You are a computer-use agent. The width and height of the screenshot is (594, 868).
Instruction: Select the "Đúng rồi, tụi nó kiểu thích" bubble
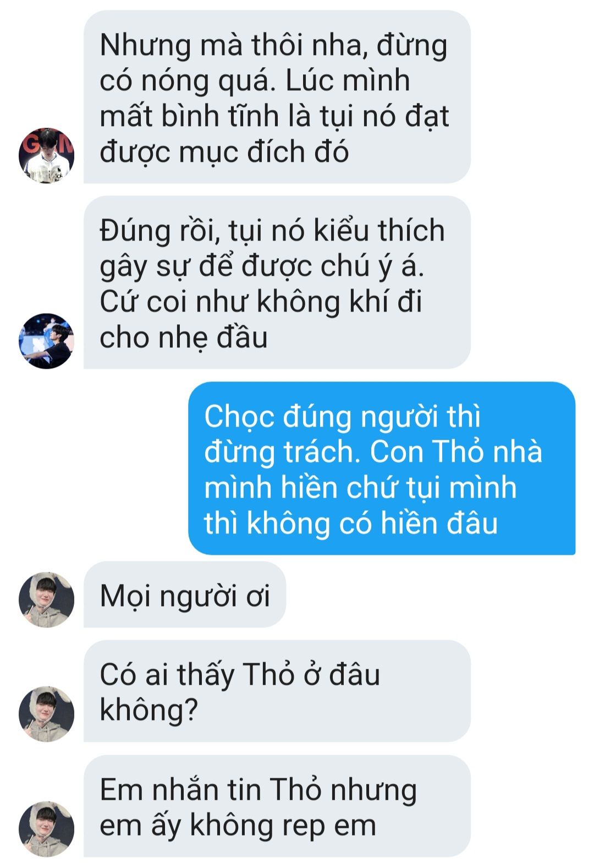click(277, 282)
